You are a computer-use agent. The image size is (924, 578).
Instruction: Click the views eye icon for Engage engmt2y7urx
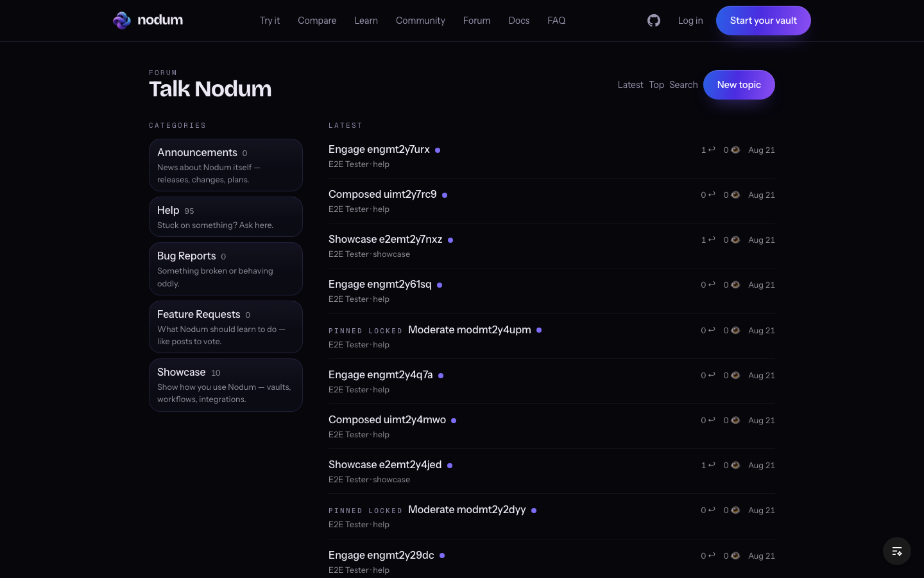point(735,150)
